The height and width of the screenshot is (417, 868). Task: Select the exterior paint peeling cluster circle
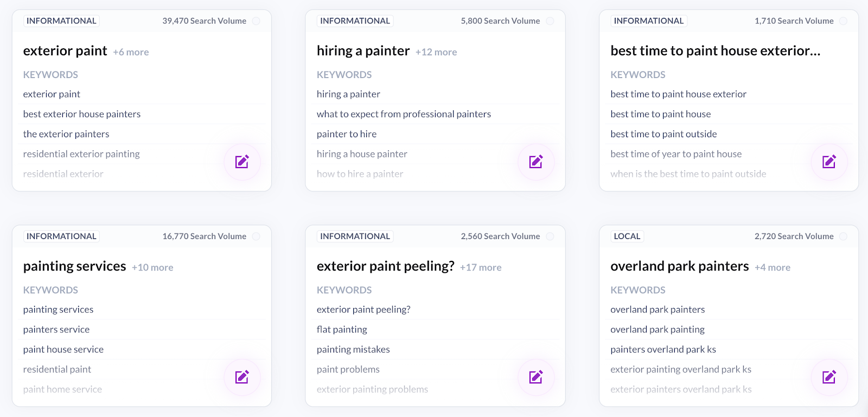click(550, 236)
